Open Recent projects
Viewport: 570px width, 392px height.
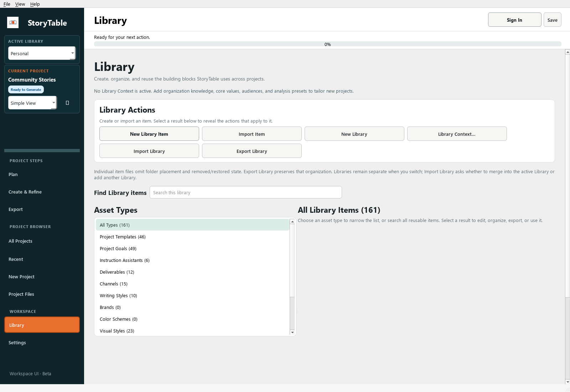point(42,259)
